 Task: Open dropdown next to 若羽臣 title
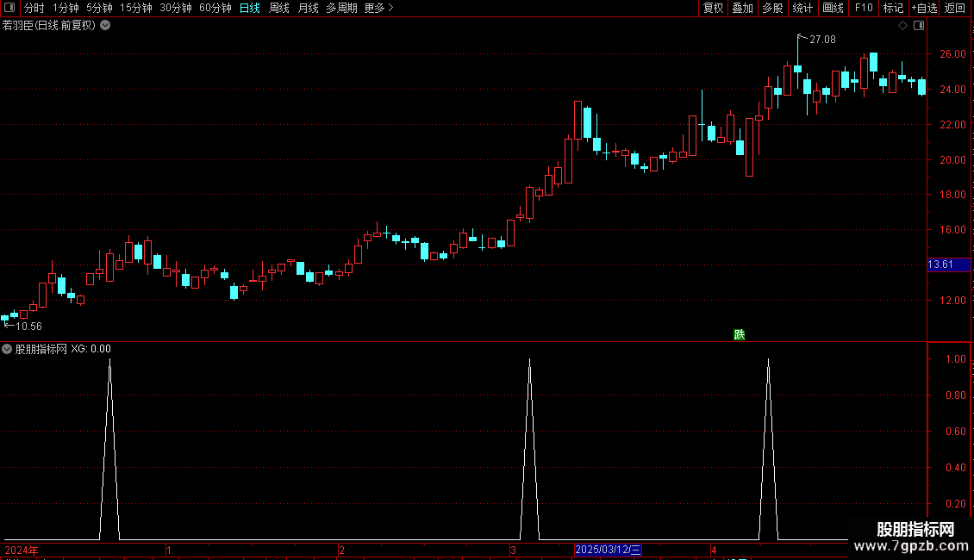[x=106, y=25]
